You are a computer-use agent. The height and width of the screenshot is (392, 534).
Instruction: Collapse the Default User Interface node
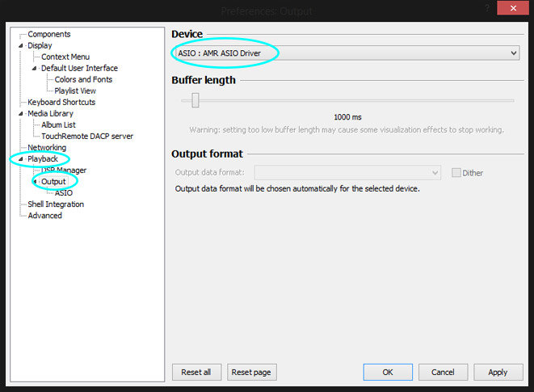tap(35, 69)
